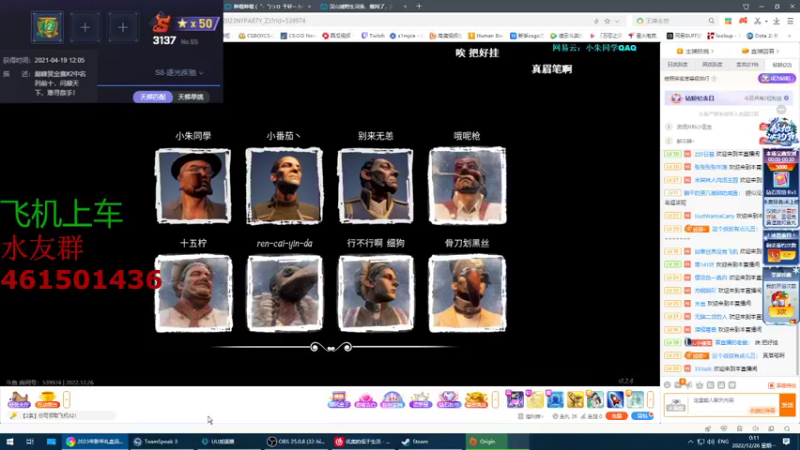Click the gold treasure gift icon

[x=476, y=400]
